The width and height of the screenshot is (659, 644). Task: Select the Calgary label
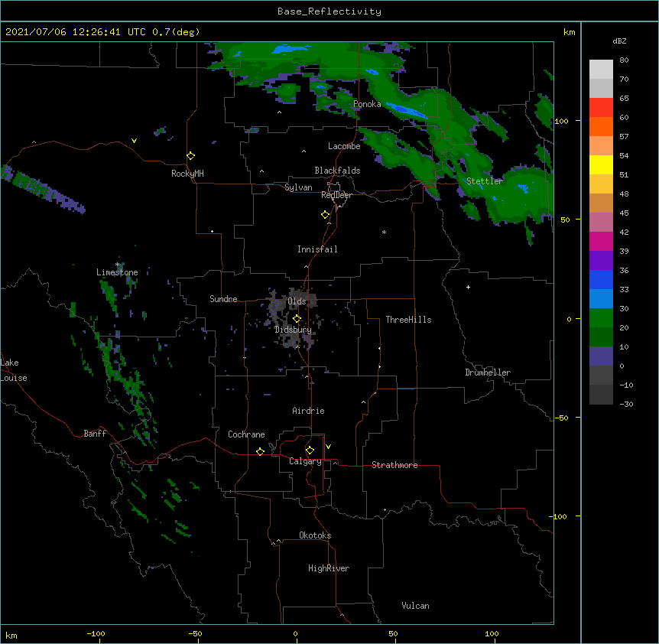coord(306,461)
